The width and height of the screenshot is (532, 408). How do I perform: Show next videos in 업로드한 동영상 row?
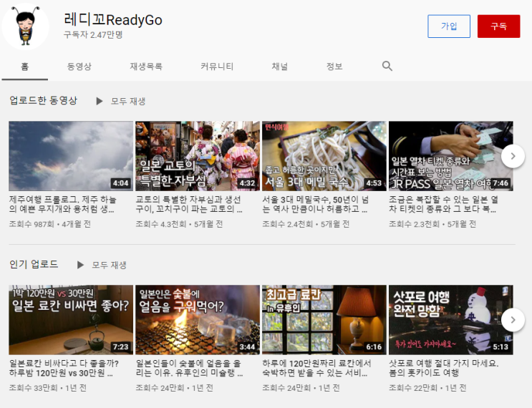pyautogui.click(x=513, y=156)
